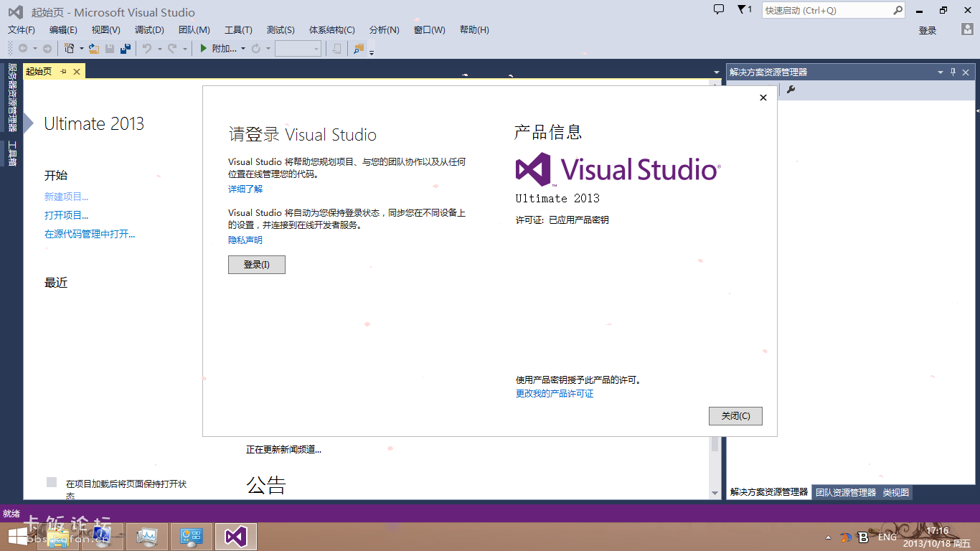Open the 文件(F) menu
This screenshot has width=980, height=551.
coord(22,30)
